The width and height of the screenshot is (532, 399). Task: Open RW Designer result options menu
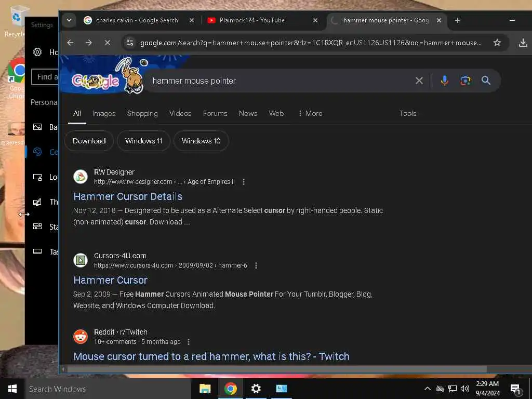(x=244, y=182)
